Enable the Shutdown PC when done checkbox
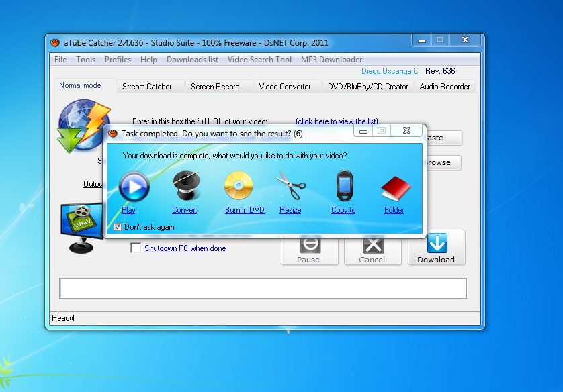Screen dimensions: 563x392 (136, 248)
